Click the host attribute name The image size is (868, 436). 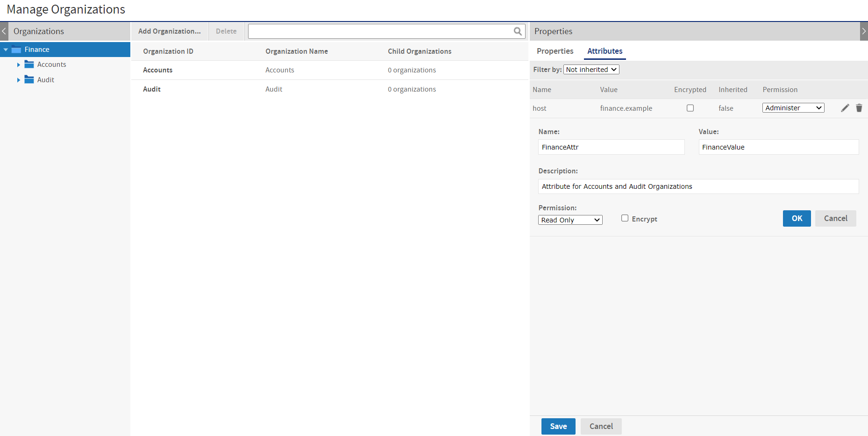pyautogui.click(x=540, y=108)
